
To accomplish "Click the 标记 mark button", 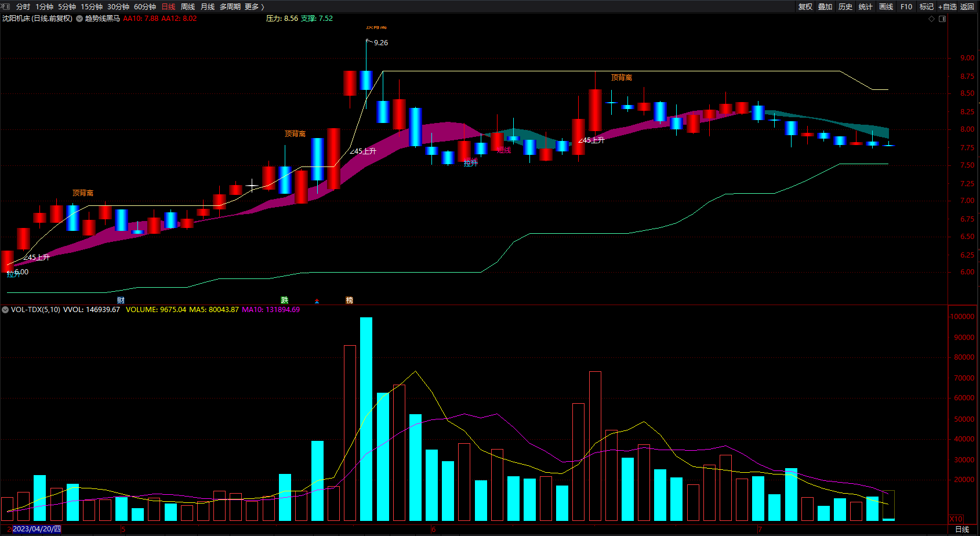I will [x=927, y=7].
